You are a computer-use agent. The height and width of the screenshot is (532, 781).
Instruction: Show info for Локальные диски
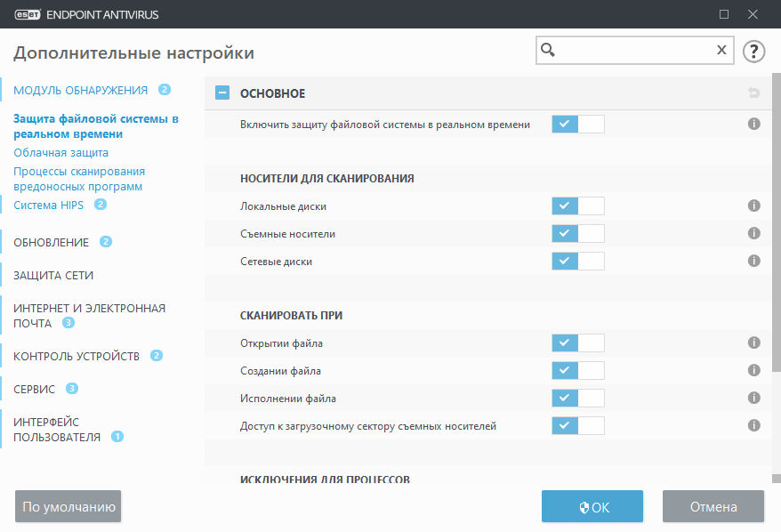click(753, 206)
